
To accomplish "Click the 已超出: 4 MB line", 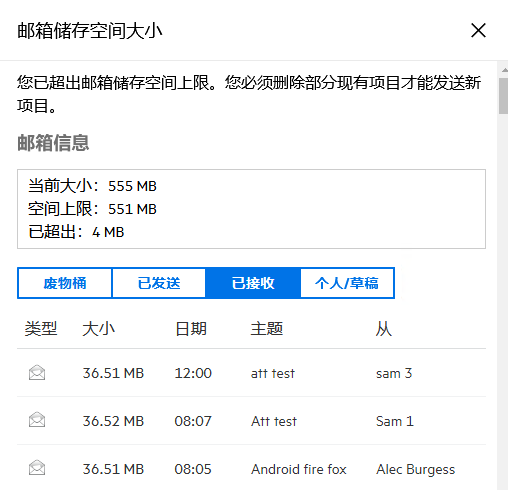I will point(76,232).
